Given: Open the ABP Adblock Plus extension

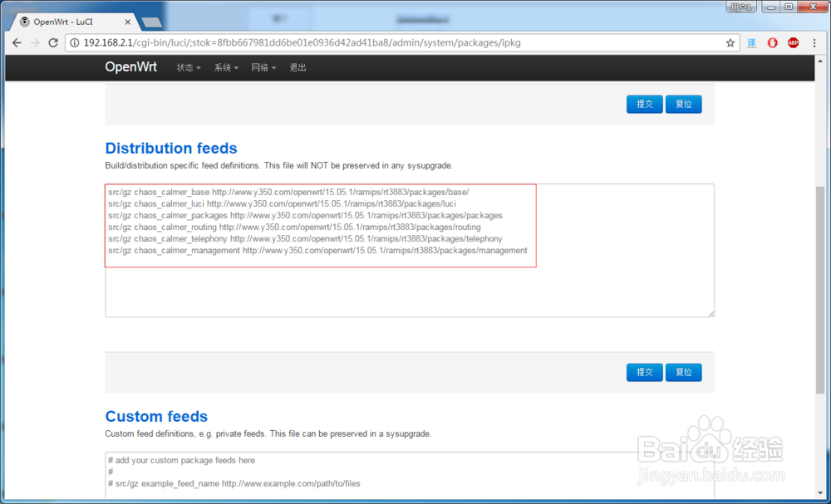Looking at the screenshot, I should click(x=793, y=43).
